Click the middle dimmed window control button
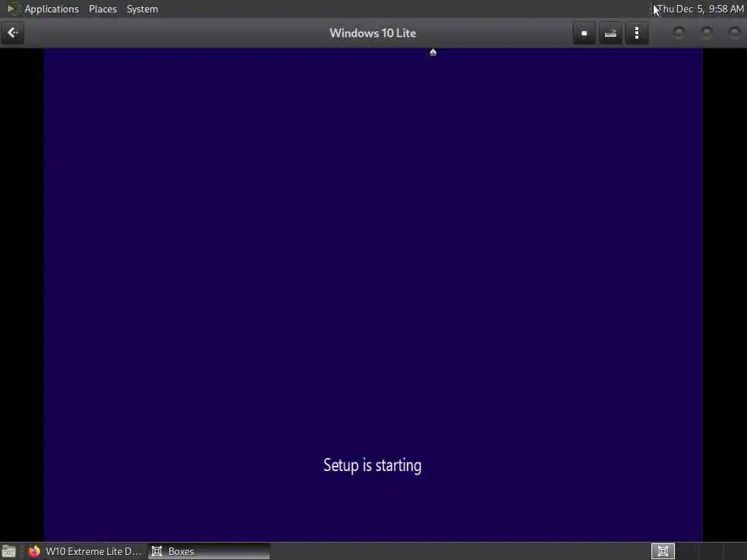 [x=707, y=32]
